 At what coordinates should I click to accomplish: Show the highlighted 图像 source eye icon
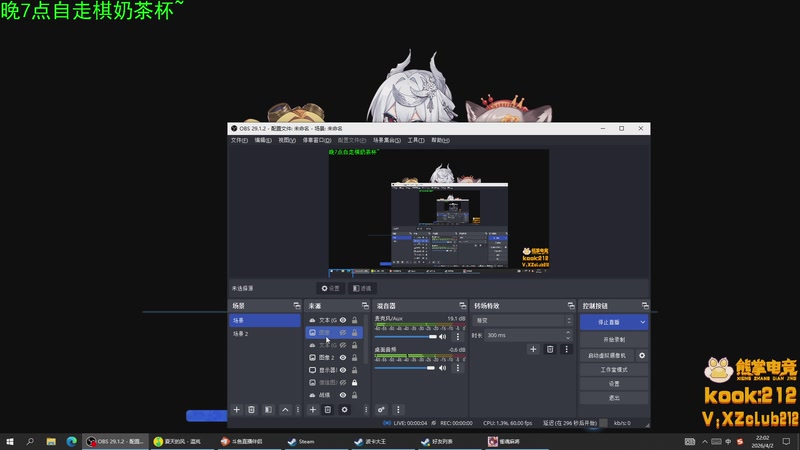(343, 333)
